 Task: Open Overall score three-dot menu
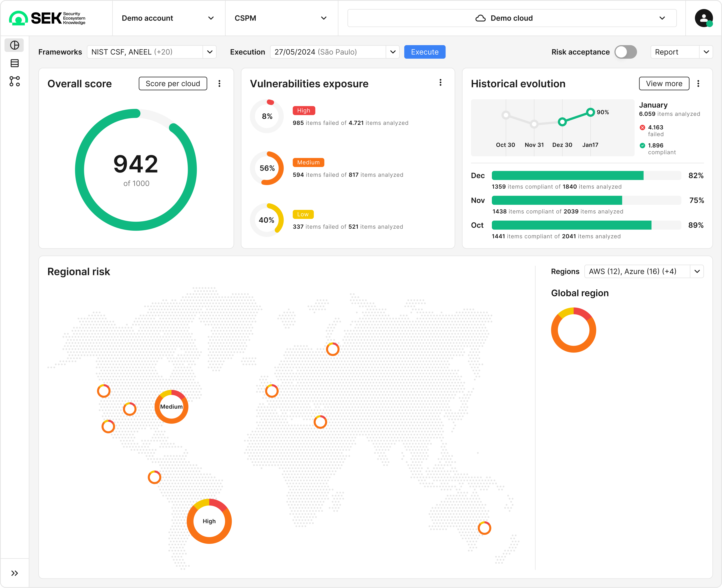click(219, 84)
